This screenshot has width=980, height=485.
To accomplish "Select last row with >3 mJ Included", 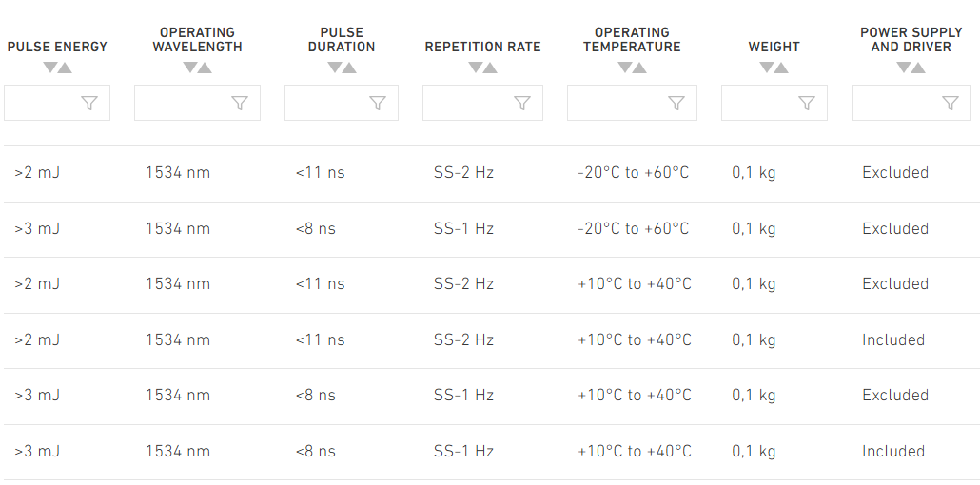I will tap(492, 452).
